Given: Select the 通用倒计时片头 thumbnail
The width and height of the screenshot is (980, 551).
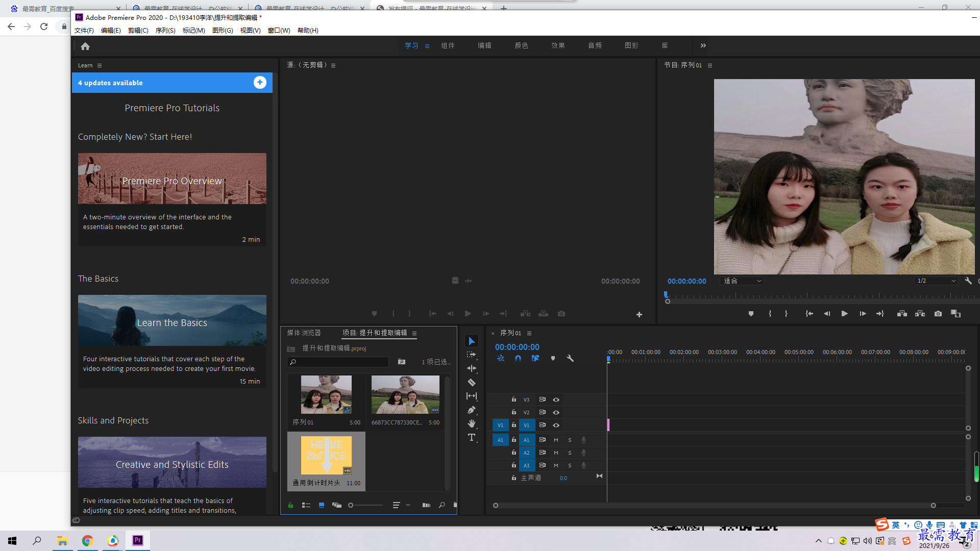Looking at the screenshot, I should tap(326, 456).
